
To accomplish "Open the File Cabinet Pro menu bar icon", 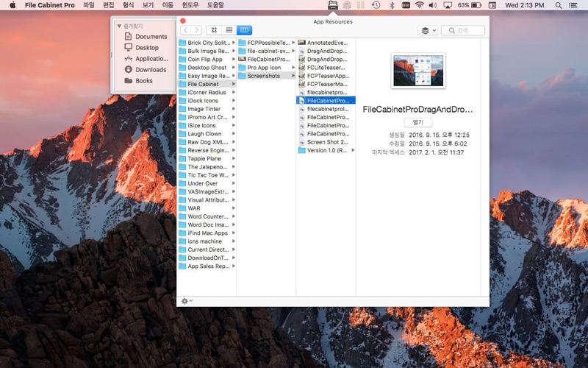I will click(x=333, y=5).
